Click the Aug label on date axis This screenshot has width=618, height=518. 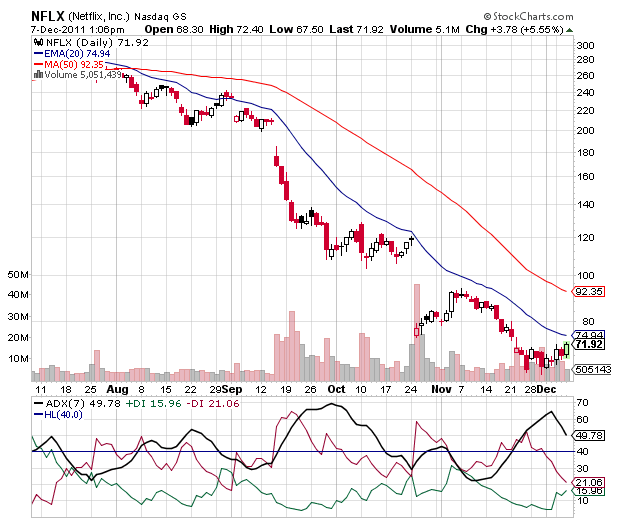coord(117,389)
